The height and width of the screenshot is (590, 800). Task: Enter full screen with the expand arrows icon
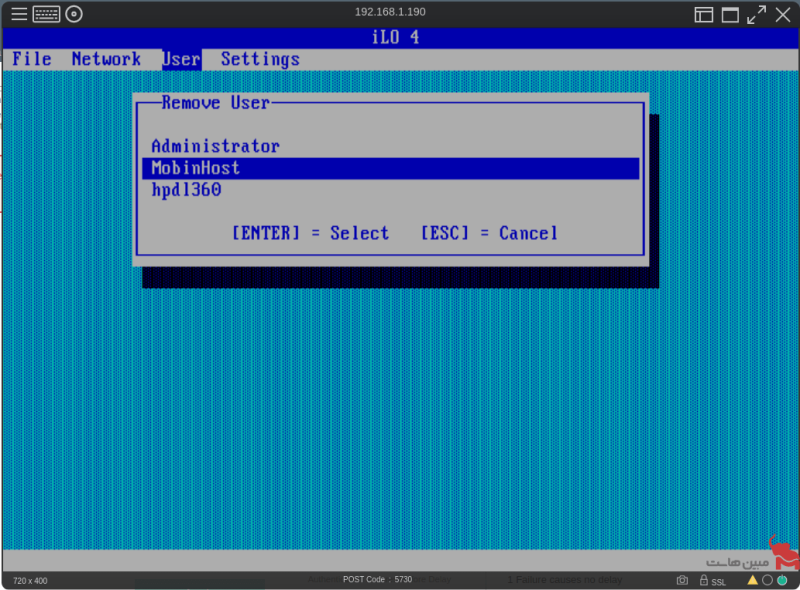coord(756,15)
